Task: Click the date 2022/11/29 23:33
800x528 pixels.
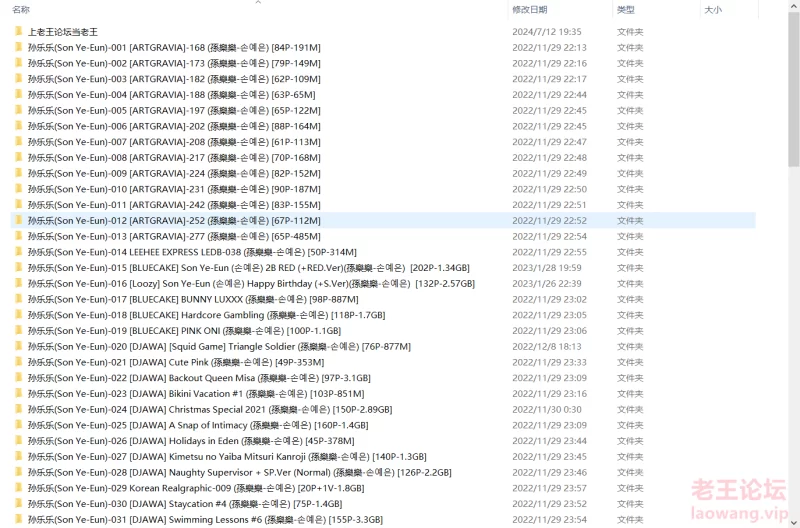Action: 549,362
